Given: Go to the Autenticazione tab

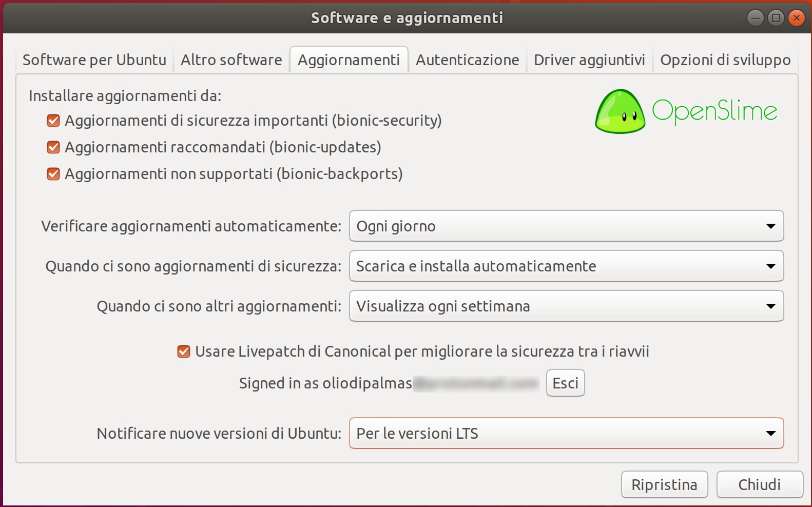Looking at the screenshot, I should point(467,60).
